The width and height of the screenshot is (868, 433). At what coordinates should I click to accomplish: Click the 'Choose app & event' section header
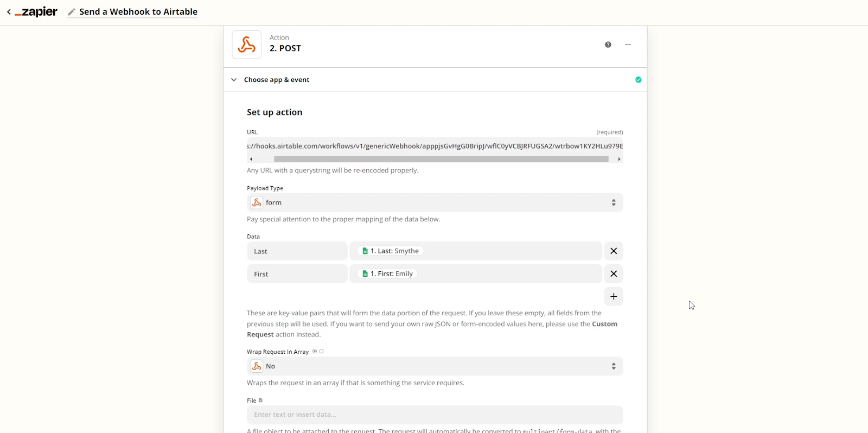435,80
